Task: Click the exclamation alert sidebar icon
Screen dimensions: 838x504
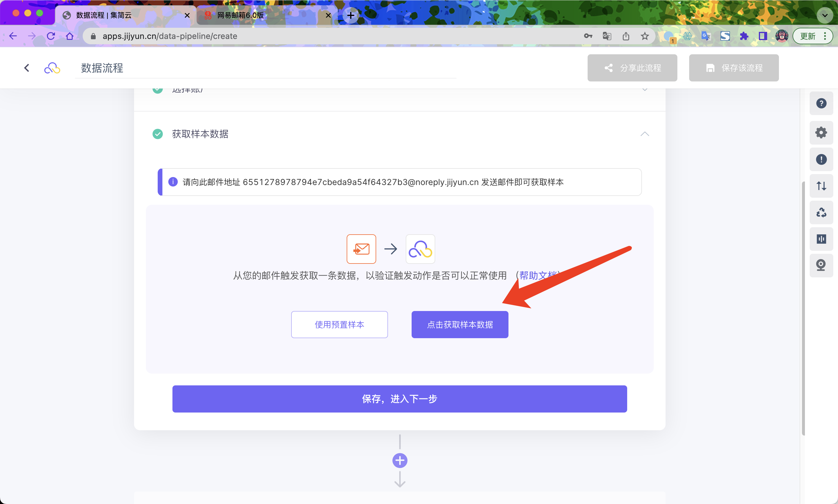Action: pyautogui.click(x=821, y=159)
